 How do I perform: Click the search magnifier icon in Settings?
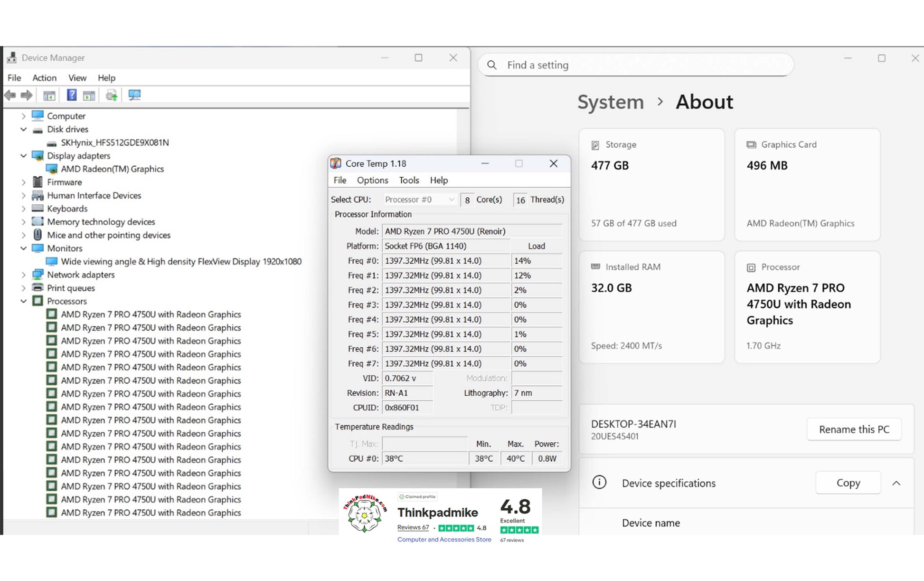click(492, 65)
